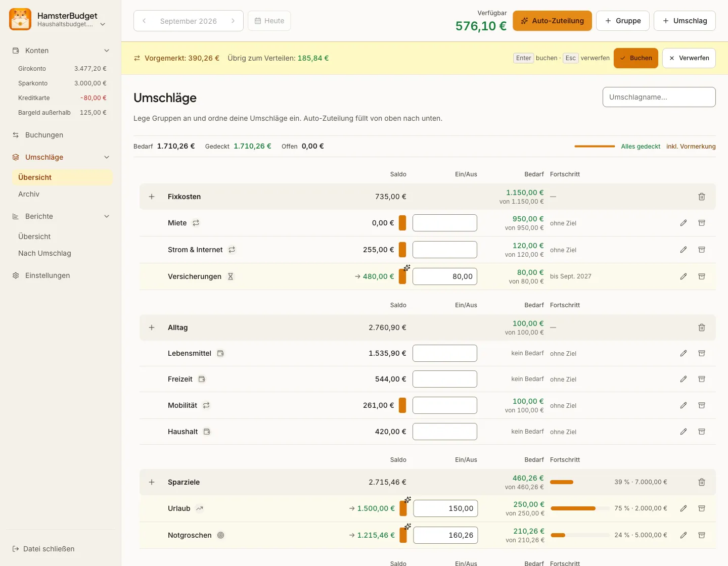Viewport: 728px width, 566px height.
Task: Archive the Haushalt envelope
Action: point(702,432)
